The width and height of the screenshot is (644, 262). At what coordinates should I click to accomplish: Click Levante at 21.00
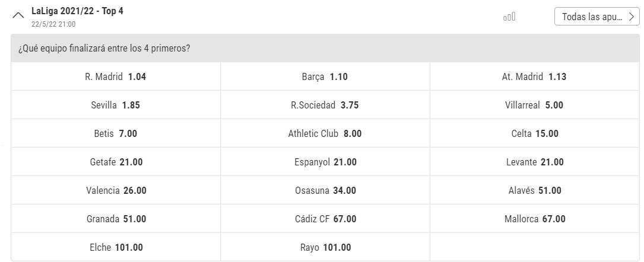pyautogui.click(x=535, y=162)
